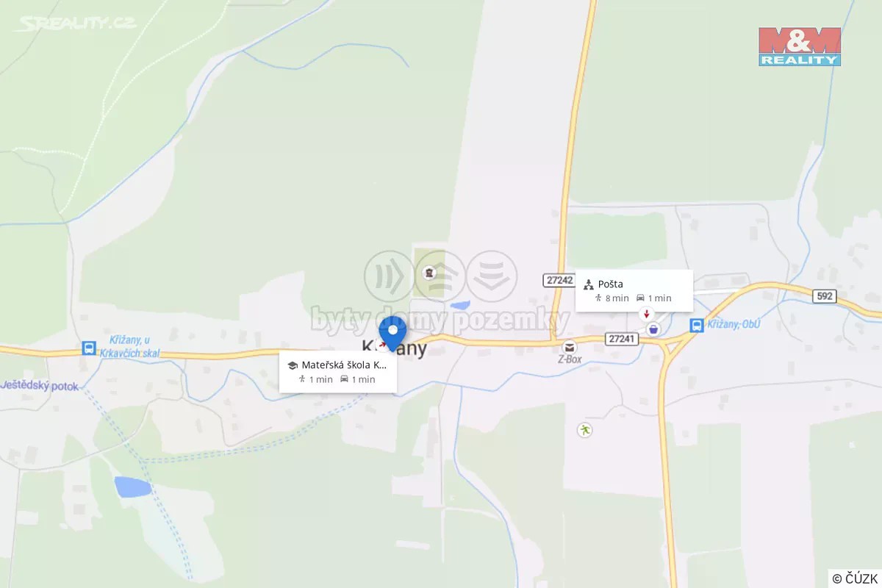Select the monument icon north of Křížany
882x588 pixels.
429,273
